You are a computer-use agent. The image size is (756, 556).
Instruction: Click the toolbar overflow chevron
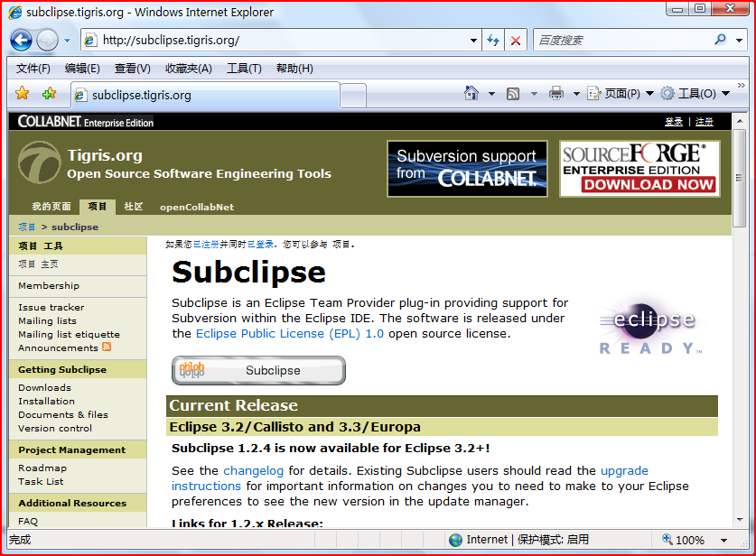(741, 85)
